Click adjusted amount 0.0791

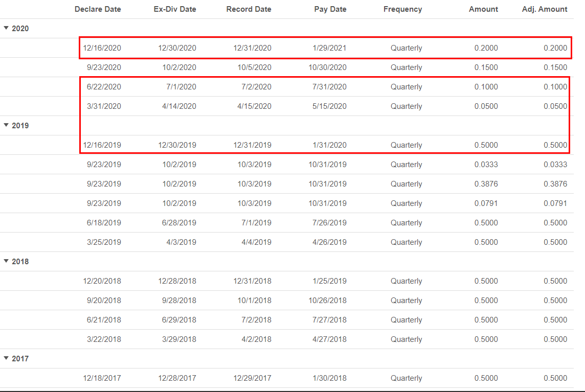pos(555,203)
